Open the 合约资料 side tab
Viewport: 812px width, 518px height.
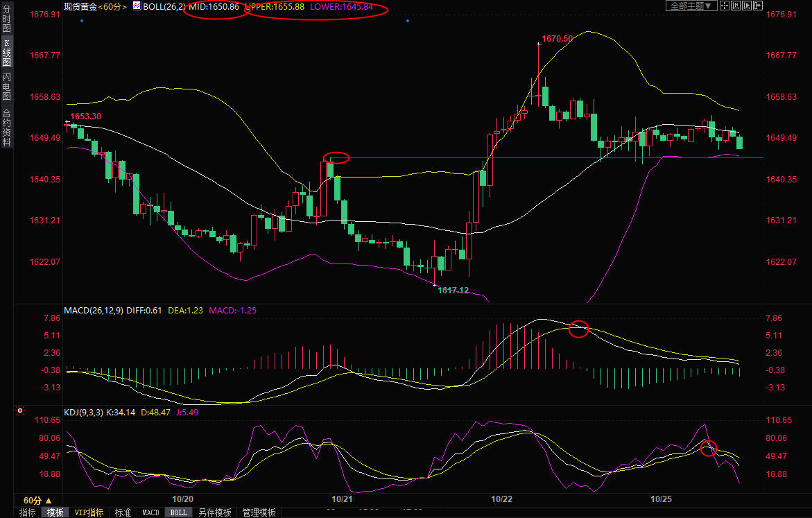(6, 128)
